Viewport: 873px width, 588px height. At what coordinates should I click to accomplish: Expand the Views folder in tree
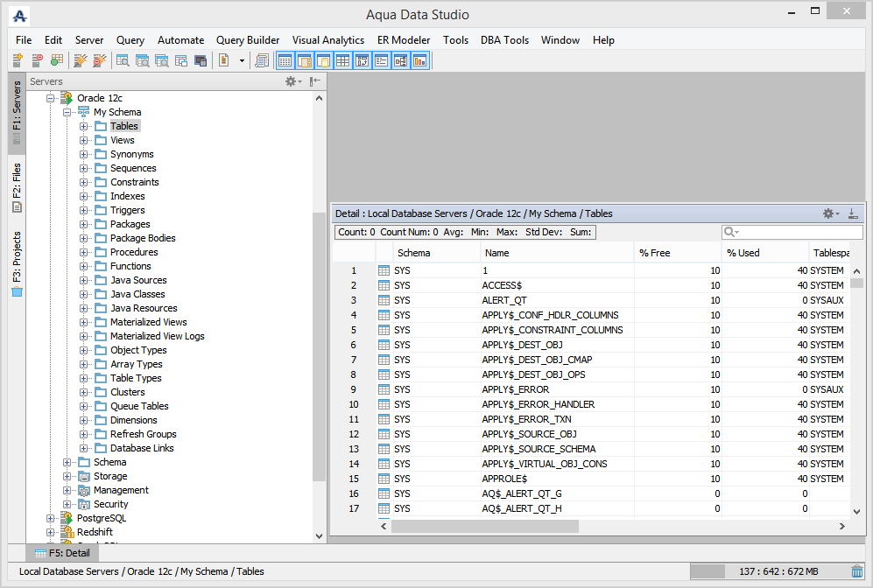coord(84,140)
